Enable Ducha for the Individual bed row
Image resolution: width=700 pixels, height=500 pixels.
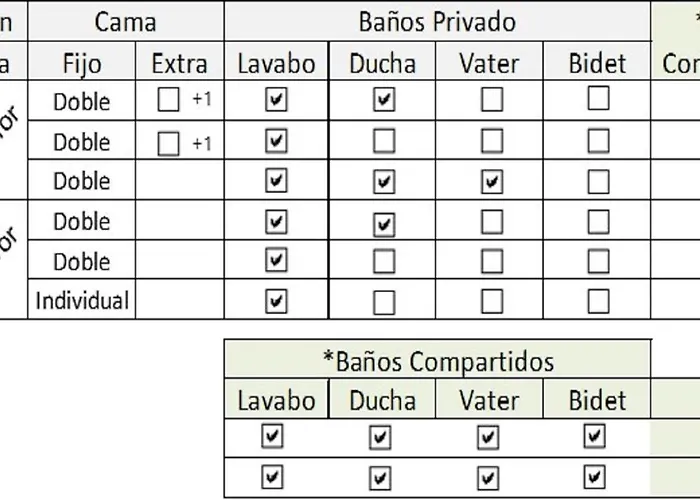tap(384, 301)
